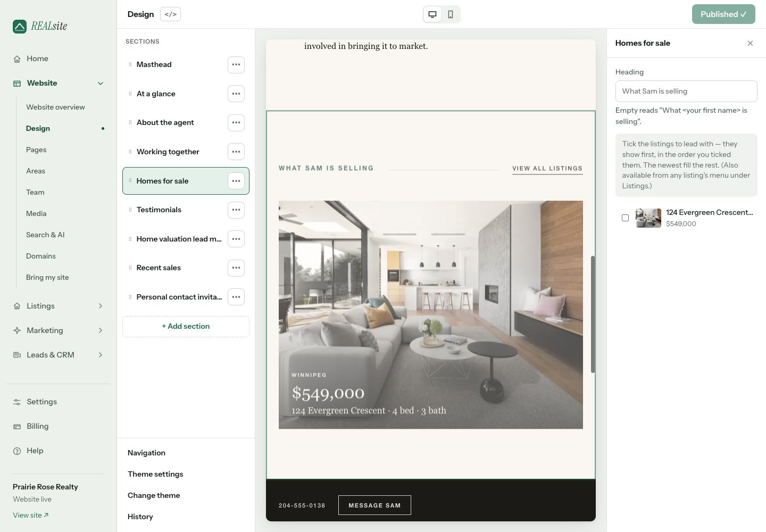Click the Published button
The width and height of the screenshot is (766, 532).
tap(723, 14)
